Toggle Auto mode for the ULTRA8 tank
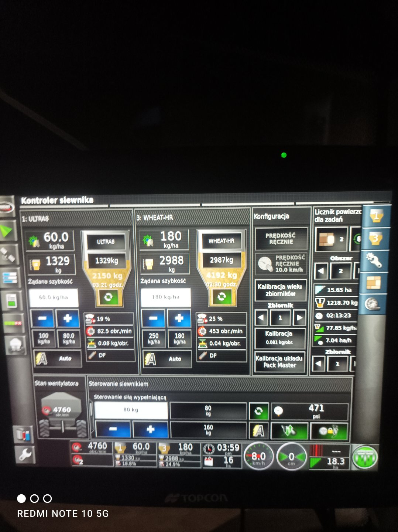Viewport: 398px width, 532px height. point(57,358)
